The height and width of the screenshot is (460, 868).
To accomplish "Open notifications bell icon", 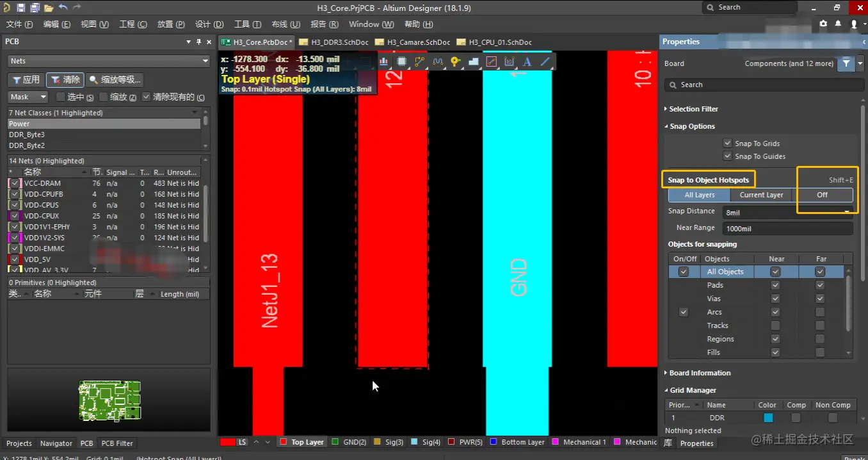I will click(839, 24).
